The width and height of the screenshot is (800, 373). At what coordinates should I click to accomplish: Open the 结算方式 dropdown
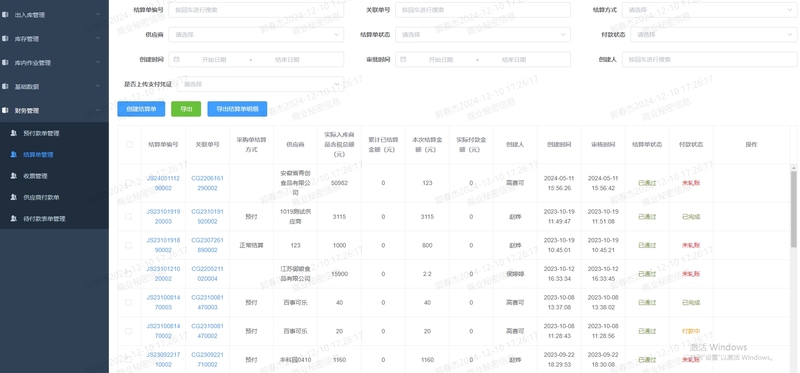pyautogui.click(x=709, y=10)
